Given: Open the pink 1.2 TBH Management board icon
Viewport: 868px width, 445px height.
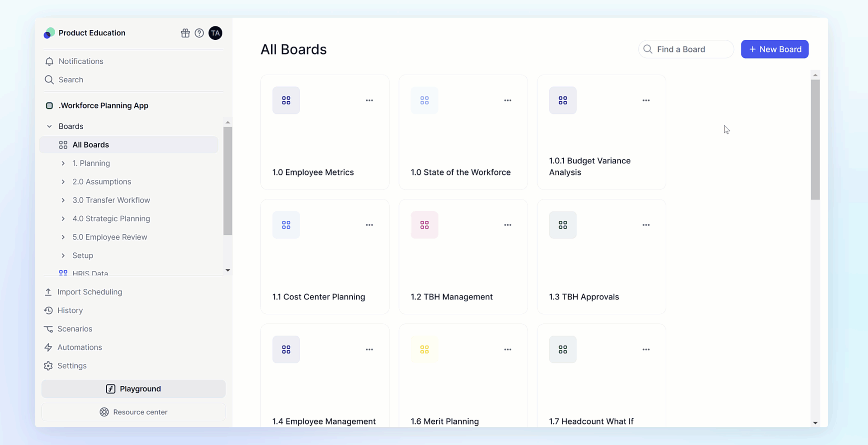Looking at the screenshot, I should point(425,225).
